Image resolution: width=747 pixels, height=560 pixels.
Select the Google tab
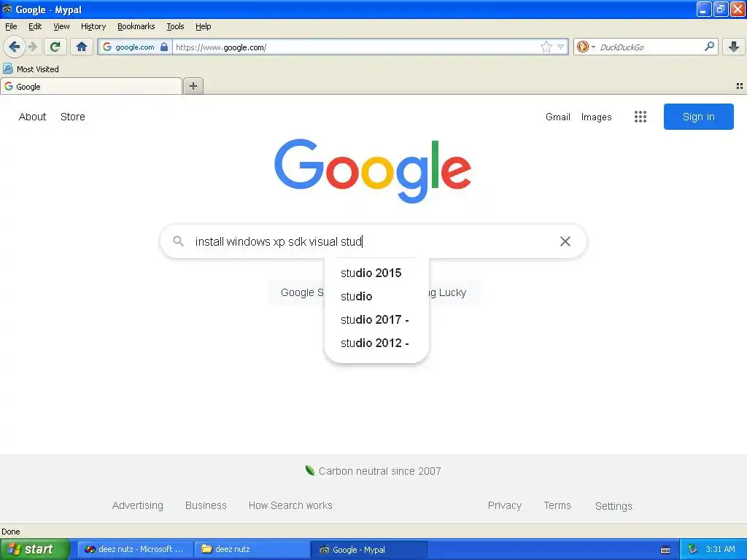click(91, 86)
